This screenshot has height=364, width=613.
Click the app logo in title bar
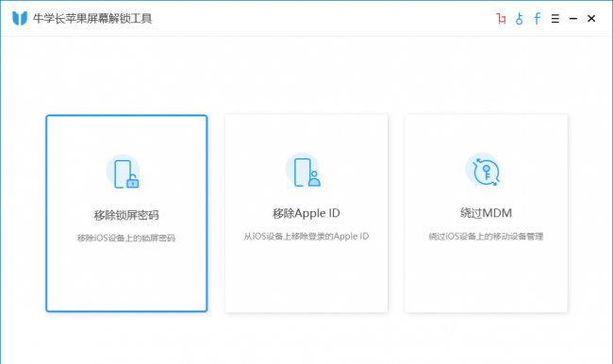click(20, 18)
